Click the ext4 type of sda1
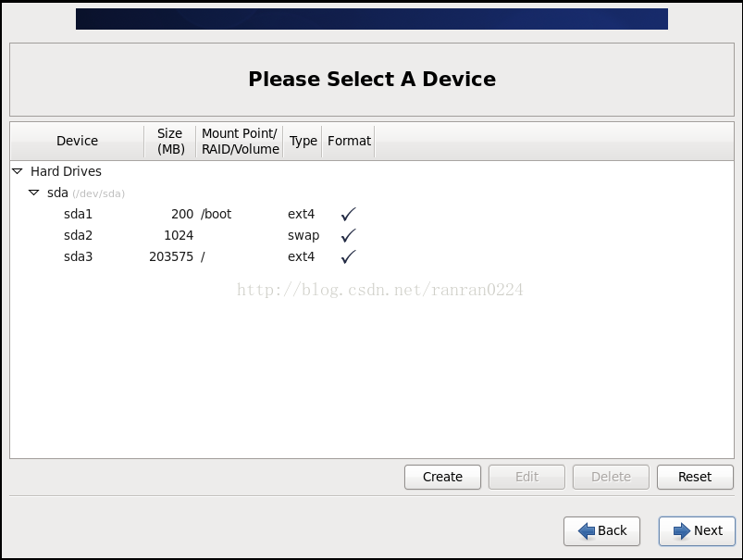743x560 pixels. [x=301, y=214]
